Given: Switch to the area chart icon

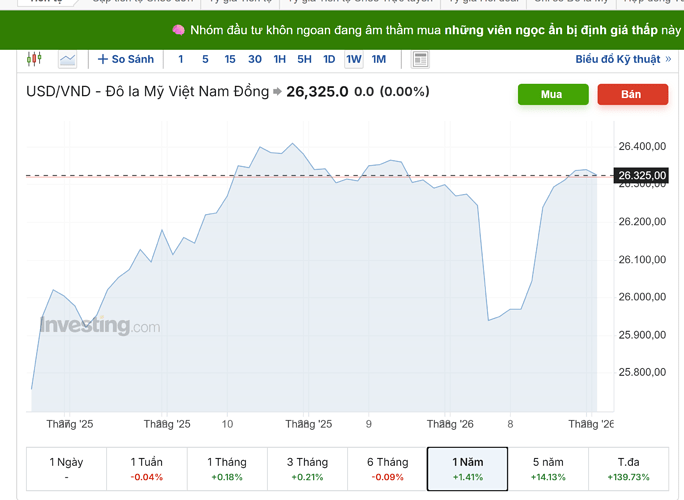Looking at the screenshot, I should 68,59.
